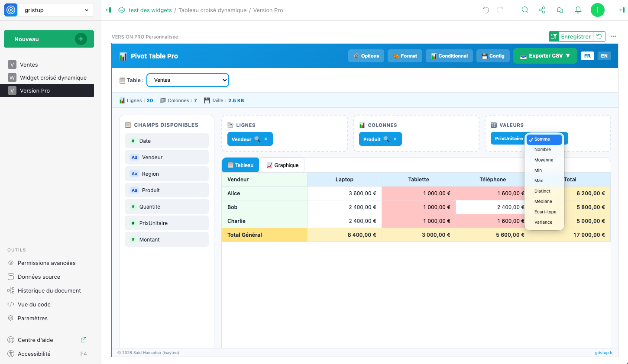The height and width of the screenshot is (364, 628).
Task: Click the revert icon next to Enregistrer
Action: [x=599, y=37]
